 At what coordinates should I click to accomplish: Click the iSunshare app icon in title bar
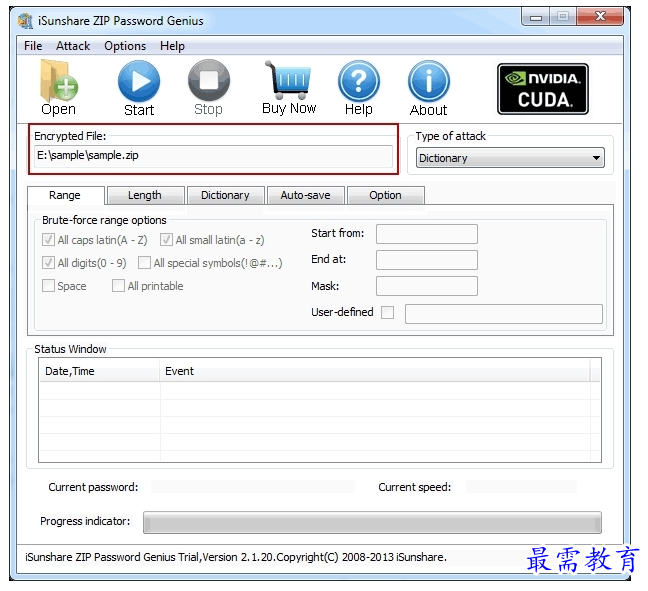(26, 21)
